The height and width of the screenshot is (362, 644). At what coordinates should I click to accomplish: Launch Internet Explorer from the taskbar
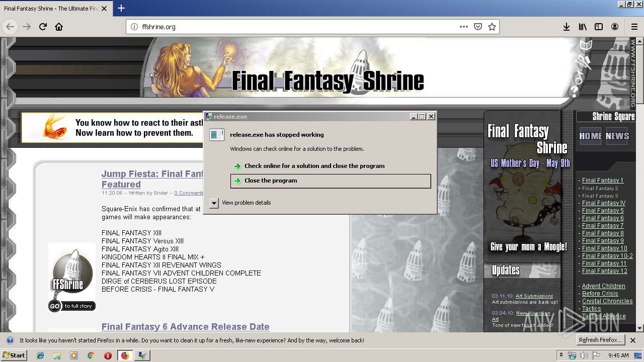tap(40, 355)
